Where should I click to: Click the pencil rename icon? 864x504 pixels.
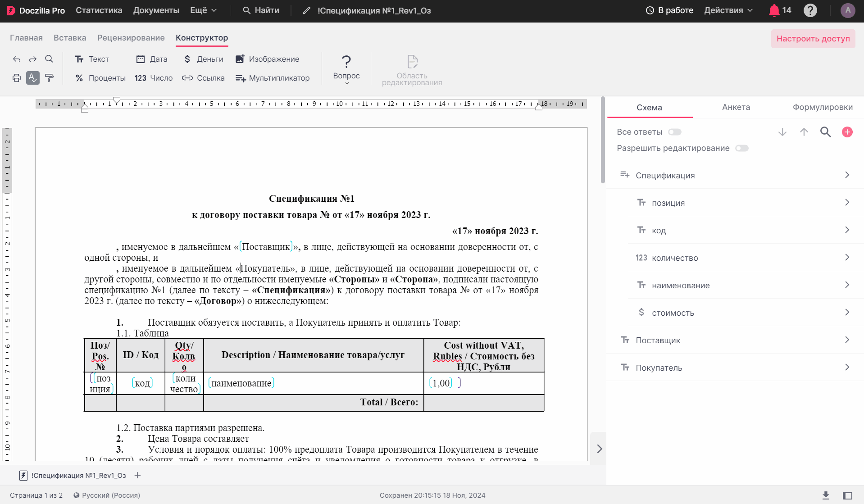306,10
